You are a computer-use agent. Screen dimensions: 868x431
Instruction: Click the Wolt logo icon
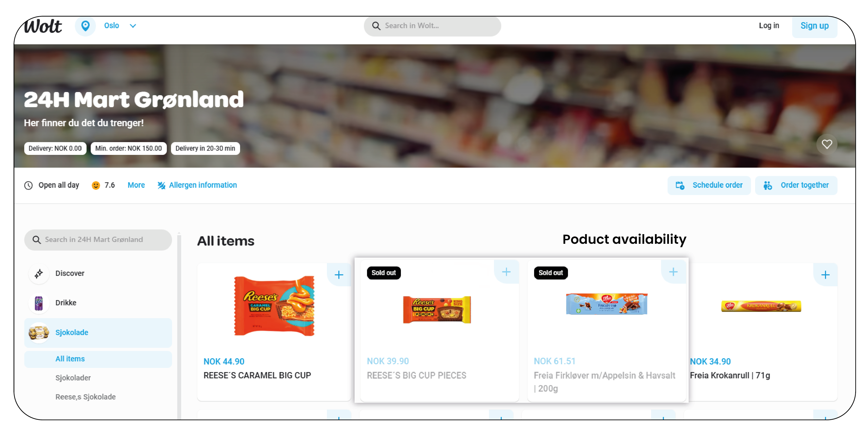(45, 26)
